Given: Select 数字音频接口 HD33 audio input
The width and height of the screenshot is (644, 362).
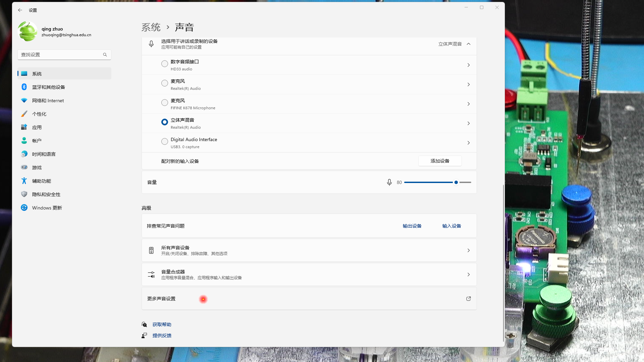Looking at the screenshot, I should [x=164, y=64].
